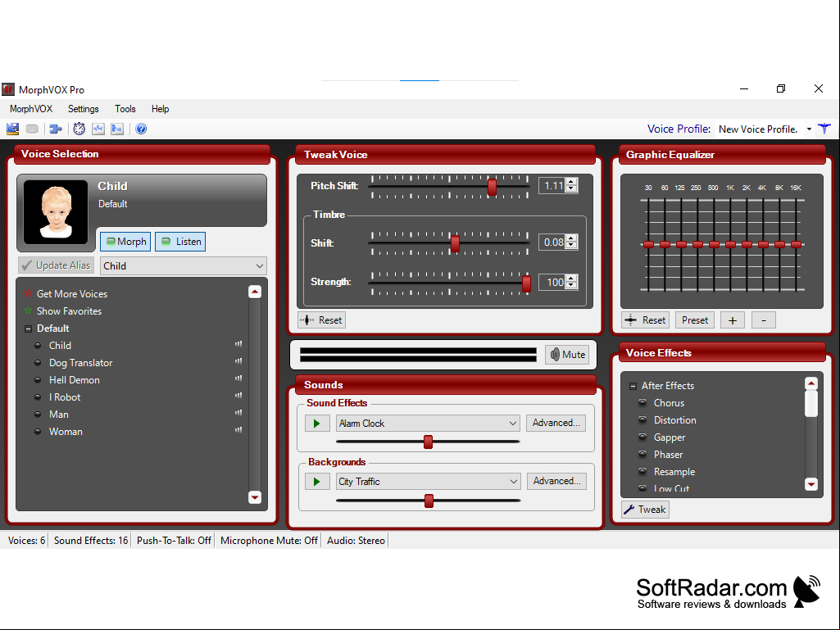Mute the microphone with the Mute button
Image resolution: width=840 pixels, height=630 pixels.
[567, 355]
